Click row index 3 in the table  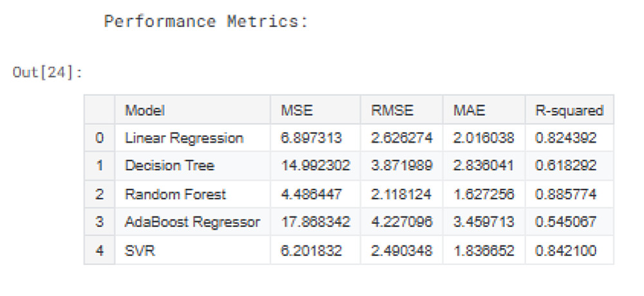coord(99,222)
